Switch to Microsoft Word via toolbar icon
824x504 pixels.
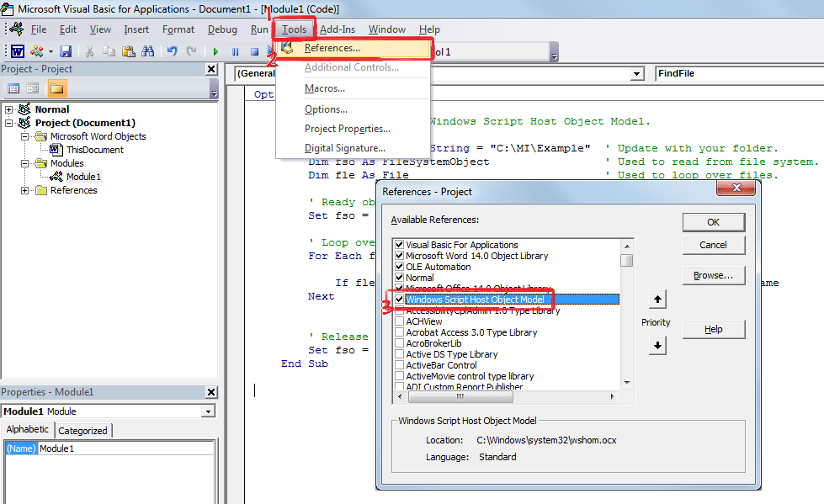(x=18, y=51)
